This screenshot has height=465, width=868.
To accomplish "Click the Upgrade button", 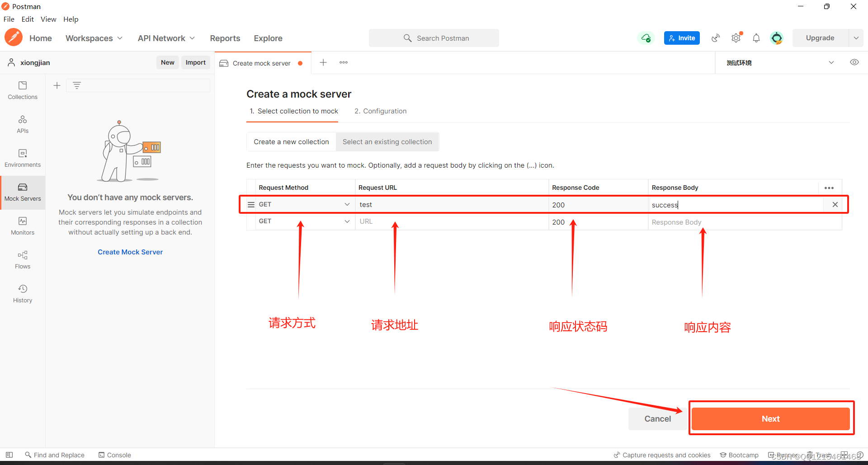I will click(820, 38).
